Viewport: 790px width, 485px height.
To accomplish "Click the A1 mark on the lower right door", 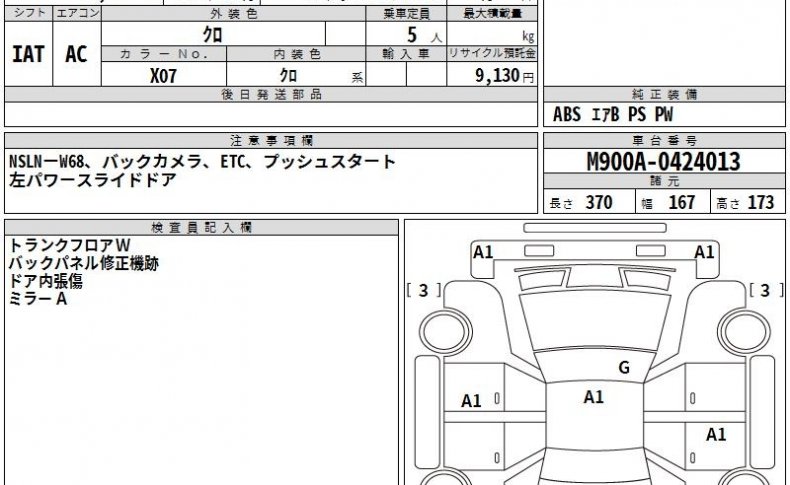I will [716, 434].
